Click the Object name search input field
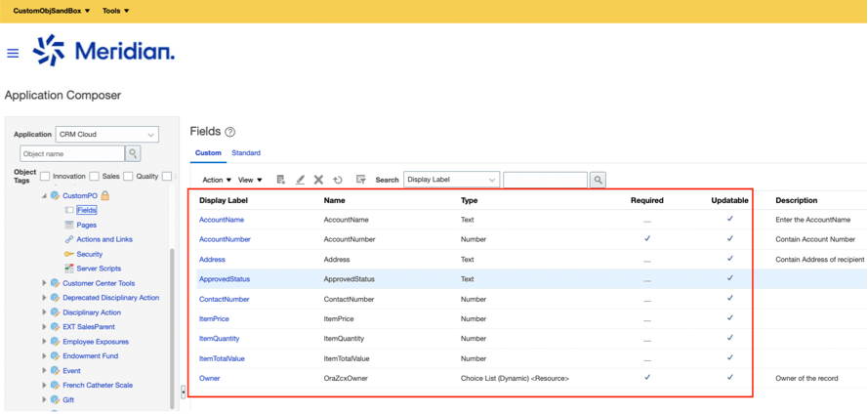 pyautogui.click(x=72, y=153)
